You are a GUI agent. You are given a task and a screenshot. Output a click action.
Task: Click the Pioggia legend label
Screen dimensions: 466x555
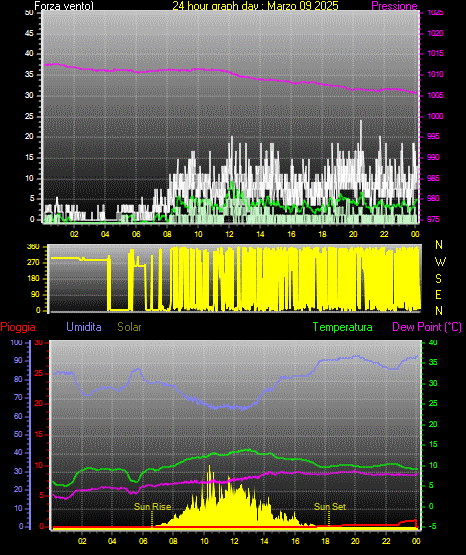(18, 327)
